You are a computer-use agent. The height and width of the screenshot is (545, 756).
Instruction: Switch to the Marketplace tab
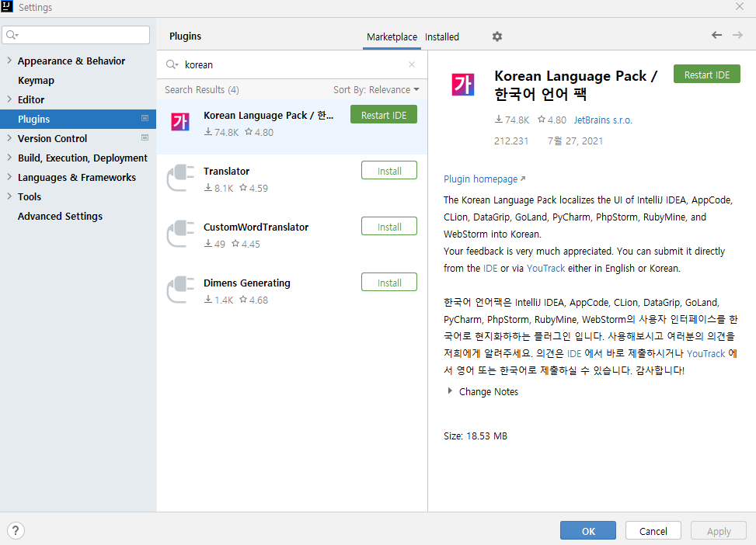392,36
